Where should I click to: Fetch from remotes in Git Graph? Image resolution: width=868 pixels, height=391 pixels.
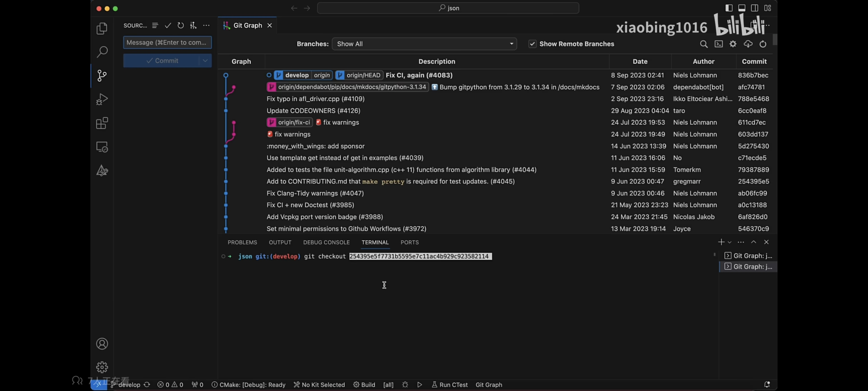pyautogui.click(x=748, y=44)
